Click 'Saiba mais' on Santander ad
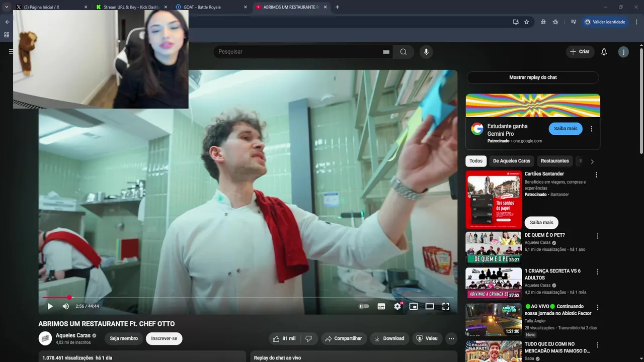644x362 pixels. (x=541, y=222)
